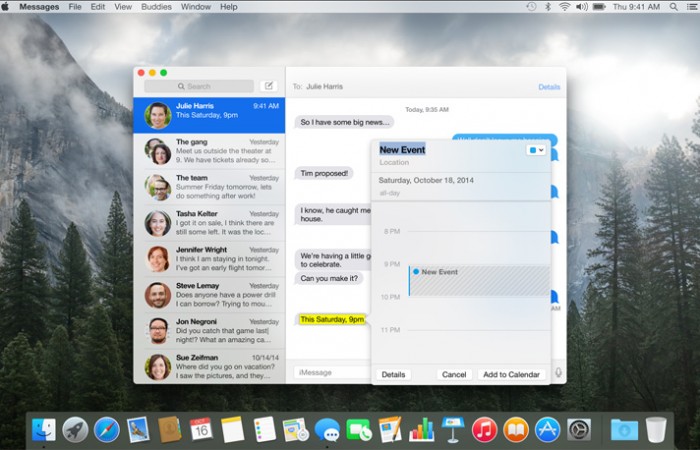The width and height of the screenshot is (700, 450).
Task: Click the New Event block at 9 PM
Action: [x=478, y=280]
